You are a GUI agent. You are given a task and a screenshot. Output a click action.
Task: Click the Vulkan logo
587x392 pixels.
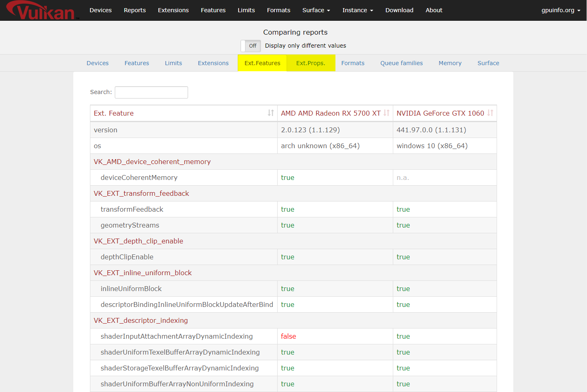tap(42, 10)
